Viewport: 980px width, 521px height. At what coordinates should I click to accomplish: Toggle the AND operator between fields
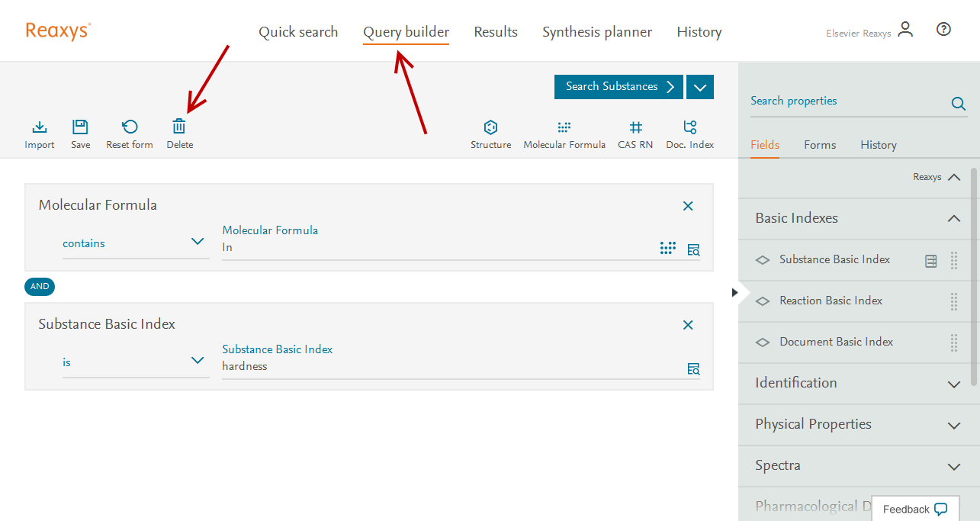click(40, 287)
